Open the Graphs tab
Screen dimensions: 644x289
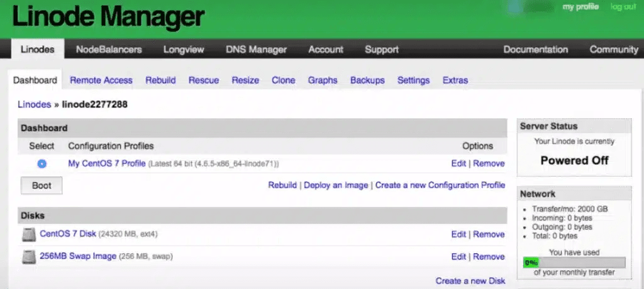pyautogui.click(x=323, y=80)
